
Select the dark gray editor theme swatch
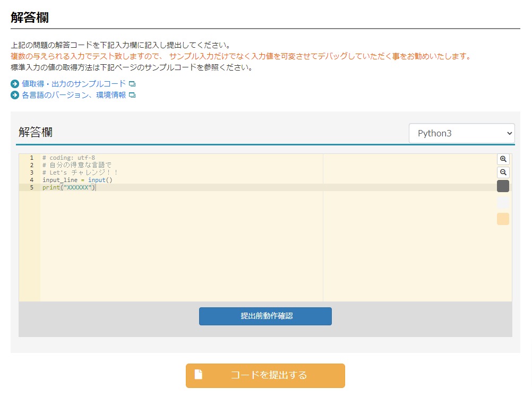coord(503,186)
